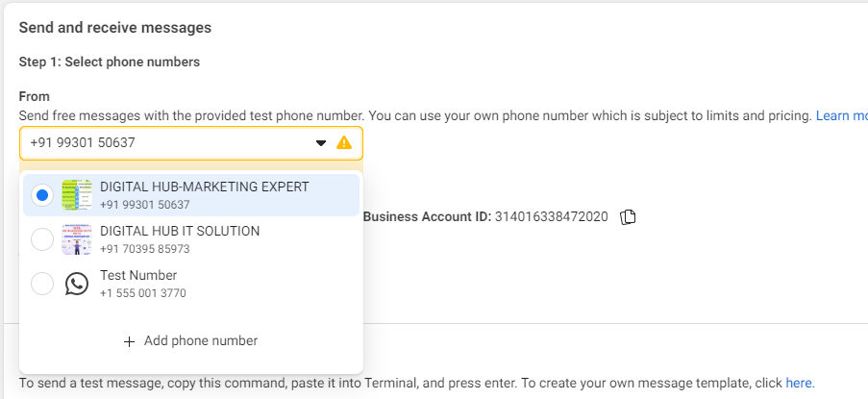Open the 'here' message template link
This screenshot has height=399, width=868.
[x=800, y=383]
